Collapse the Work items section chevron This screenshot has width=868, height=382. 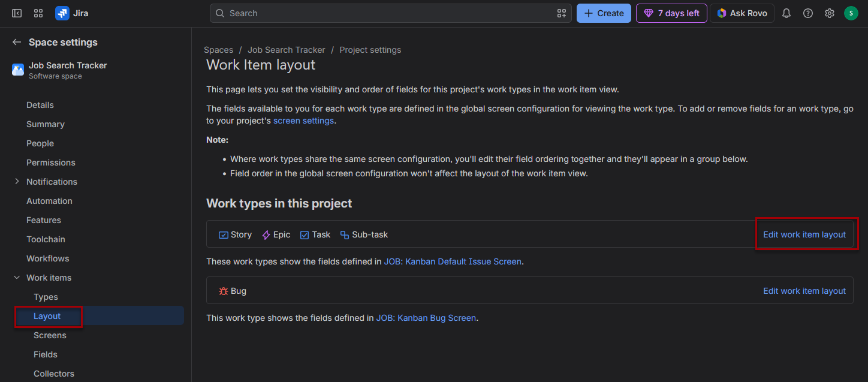point(17,278)
